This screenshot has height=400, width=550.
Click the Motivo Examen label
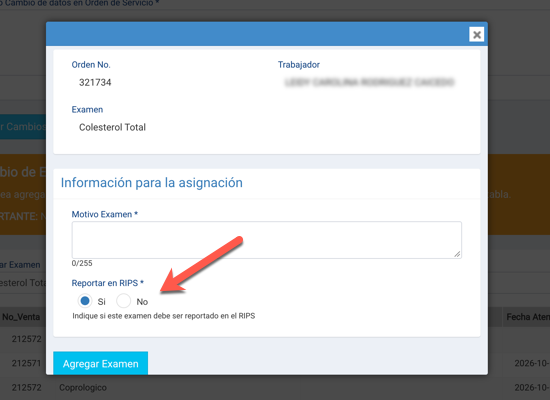[x=105, y=214]
